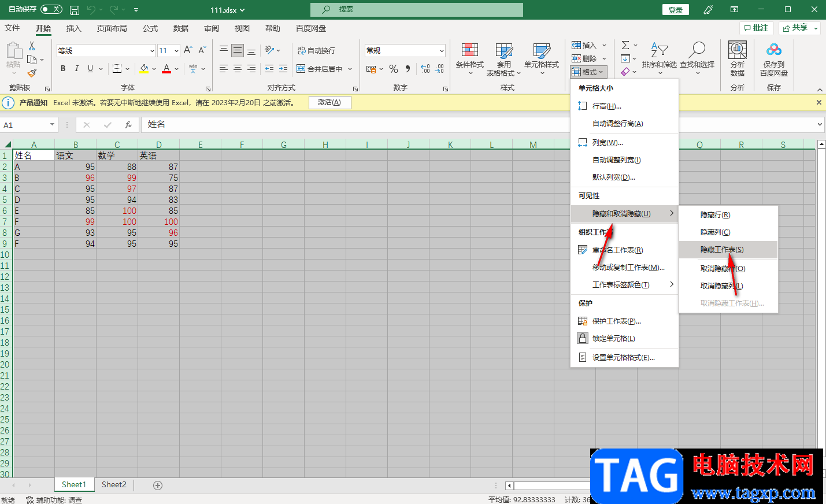Click the AutoSum sigma icon
Image resolution: width=826 pixels, height=504 pixels.
[x=625, y=45]
